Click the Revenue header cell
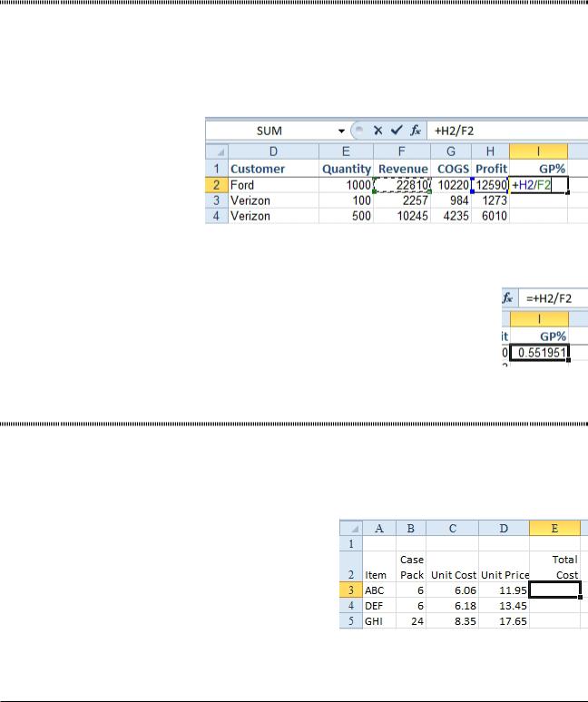Image resolution: width=588 pixels, height=702 pixels. pos(402,169)
